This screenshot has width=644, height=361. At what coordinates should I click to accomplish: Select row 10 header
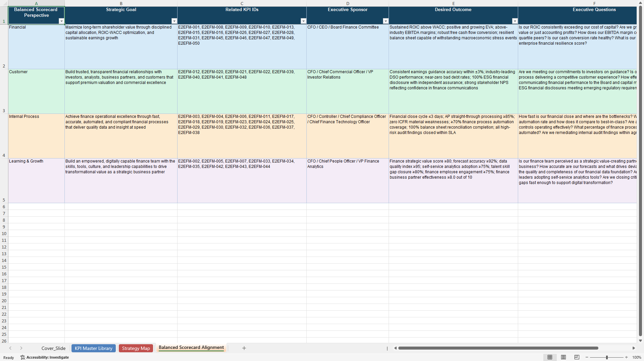coord(4,233)
